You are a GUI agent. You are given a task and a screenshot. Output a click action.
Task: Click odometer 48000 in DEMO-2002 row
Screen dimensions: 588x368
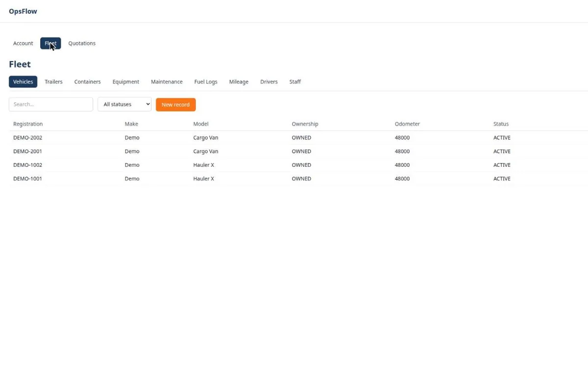click(x=402, y=138)
